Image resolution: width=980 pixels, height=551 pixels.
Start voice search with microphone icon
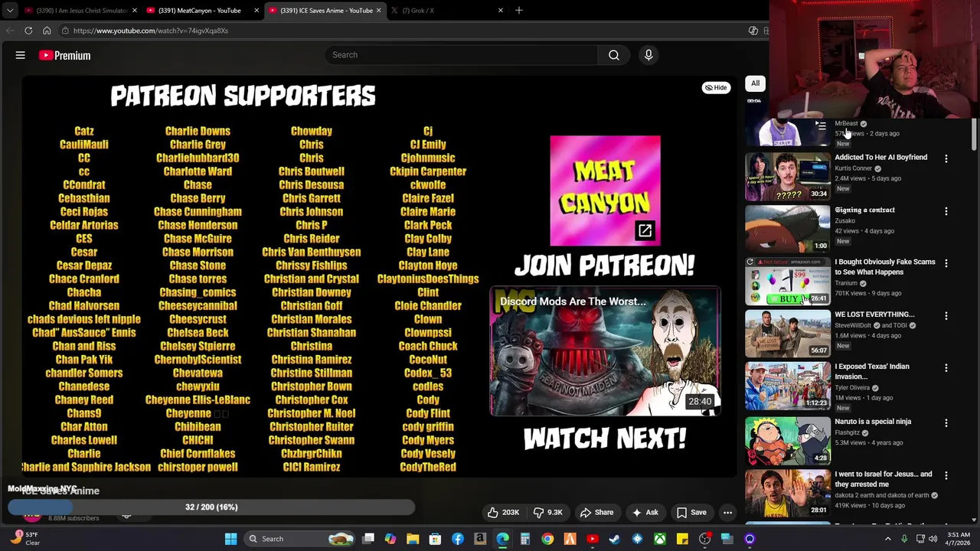(x=648, y=55)
